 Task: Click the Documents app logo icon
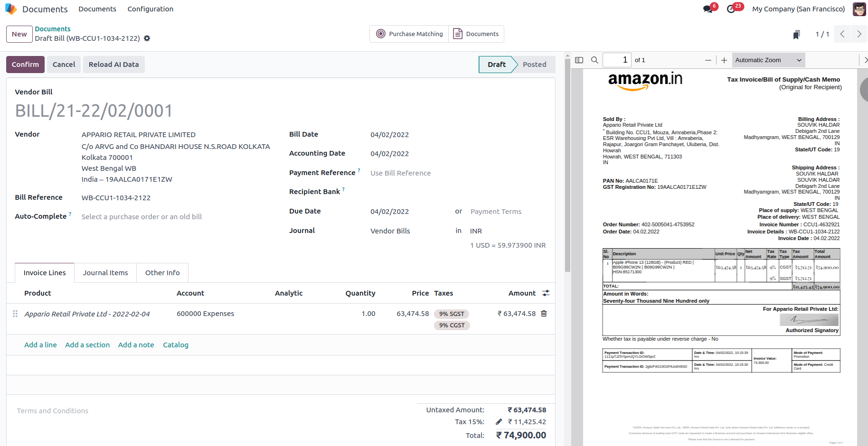[11, 9]
